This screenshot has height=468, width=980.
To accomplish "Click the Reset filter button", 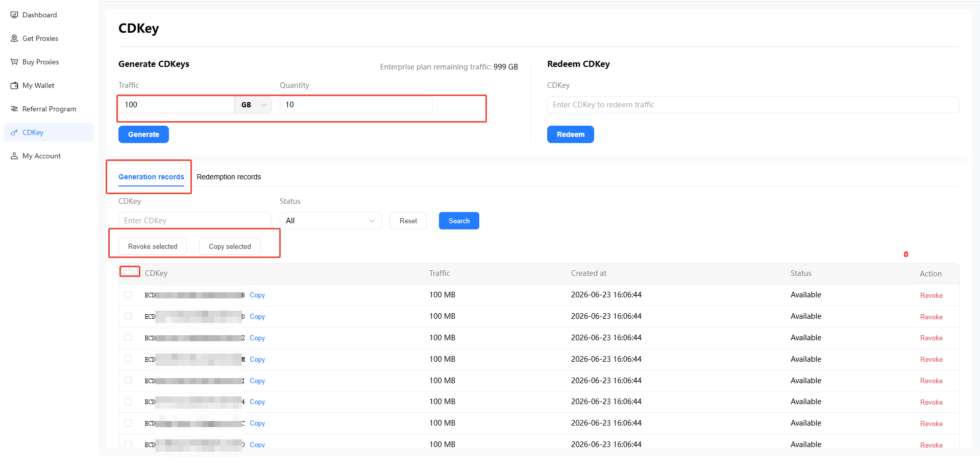I will (x=408, y=221).
